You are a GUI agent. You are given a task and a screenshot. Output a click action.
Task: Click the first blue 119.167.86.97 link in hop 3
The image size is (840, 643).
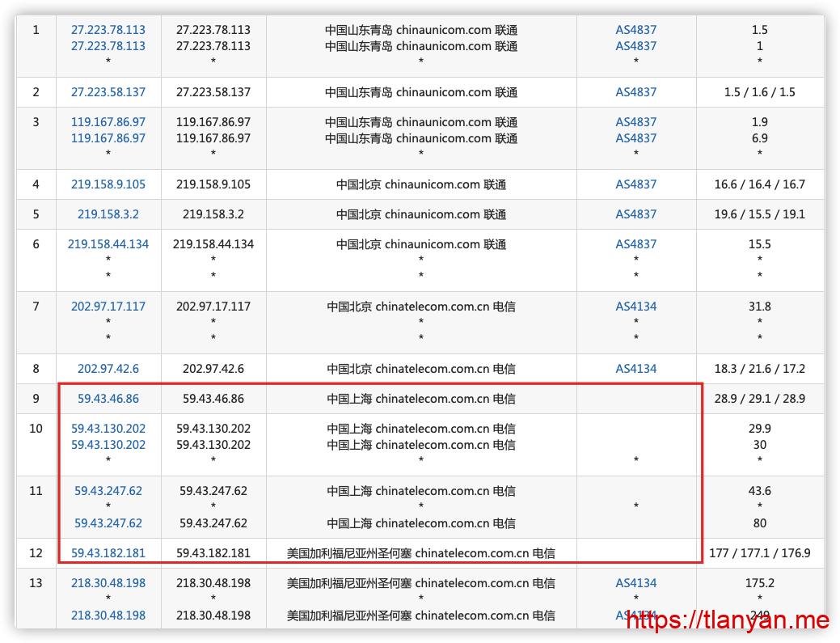point(108,122)
